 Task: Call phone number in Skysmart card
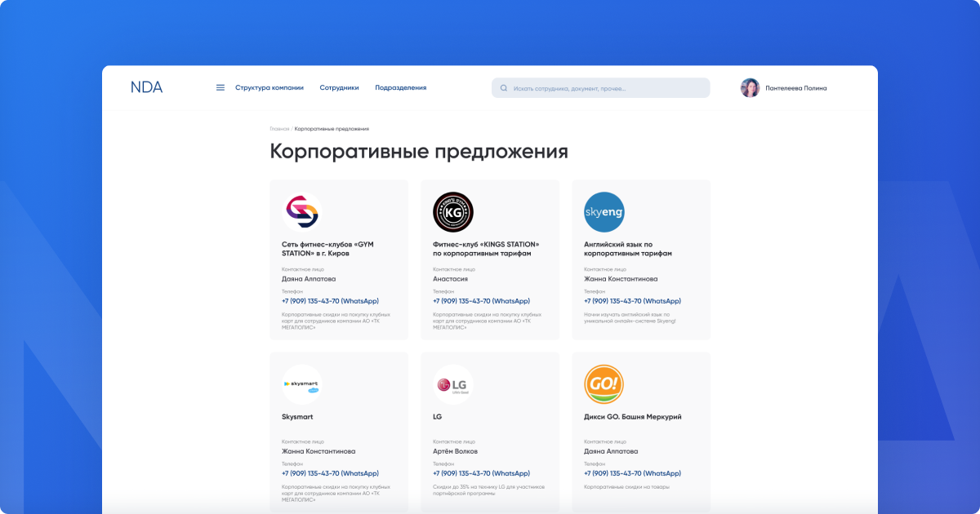[330, 473]
